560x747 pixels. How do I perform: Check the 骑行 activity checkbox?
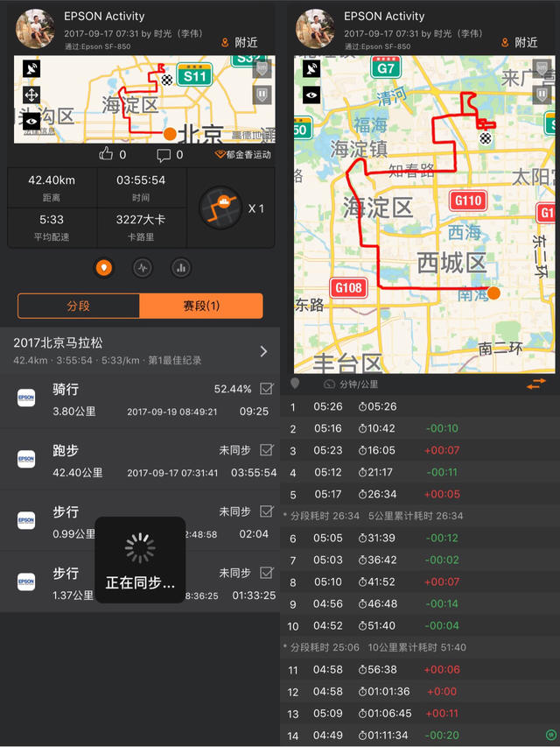click(x=267, y=389)
